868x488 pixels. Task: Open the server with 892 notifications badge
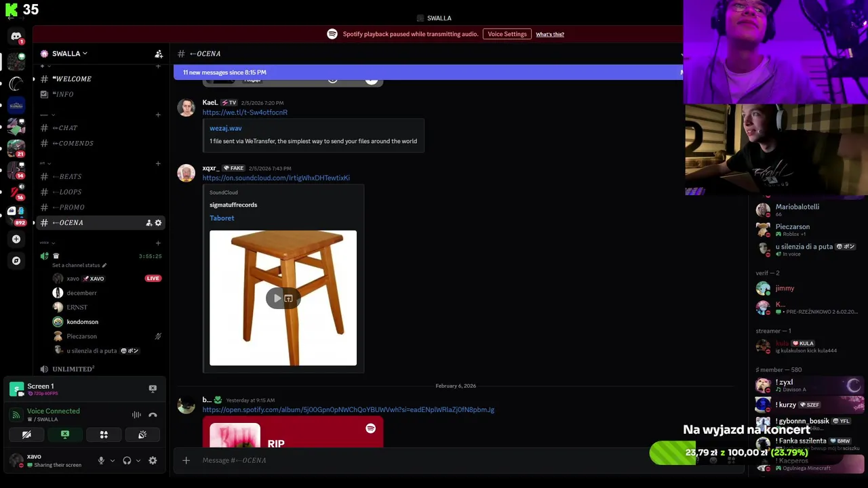(16, 216)
